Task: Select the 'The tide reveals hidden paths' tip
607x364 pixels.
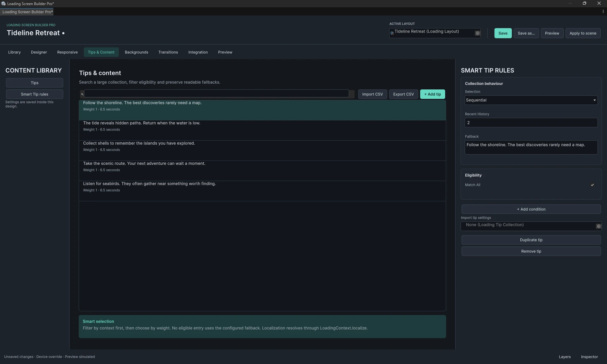Action: pyautogui.click(x=262, y=130)
